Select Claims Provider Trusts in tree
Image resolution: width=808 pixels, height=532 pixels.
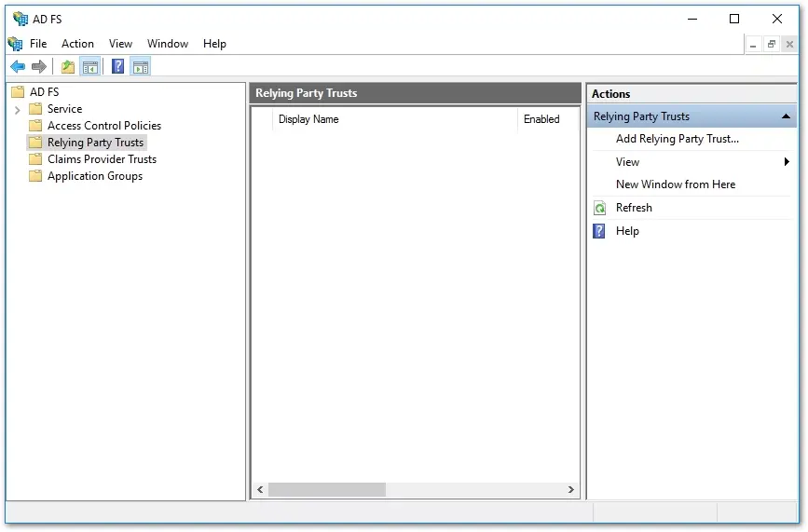(102, 159)
